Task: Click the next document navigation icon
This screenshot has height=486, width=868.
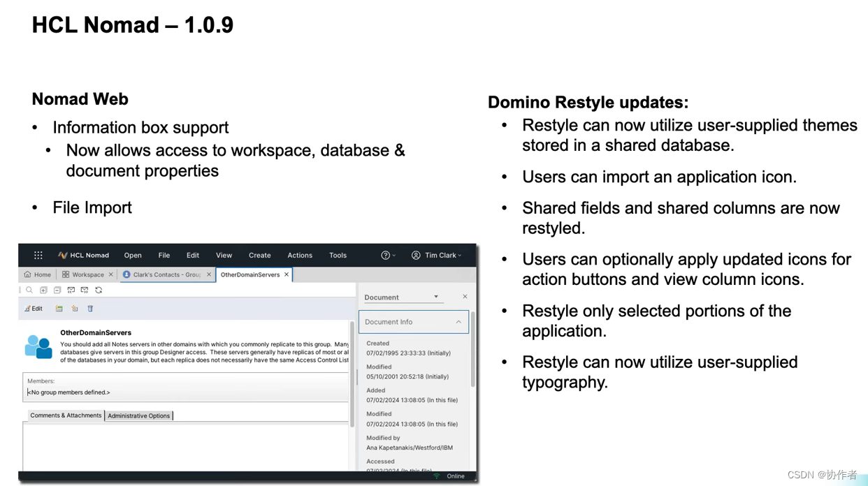Action: pyautogui.click(x=85, y=290)
